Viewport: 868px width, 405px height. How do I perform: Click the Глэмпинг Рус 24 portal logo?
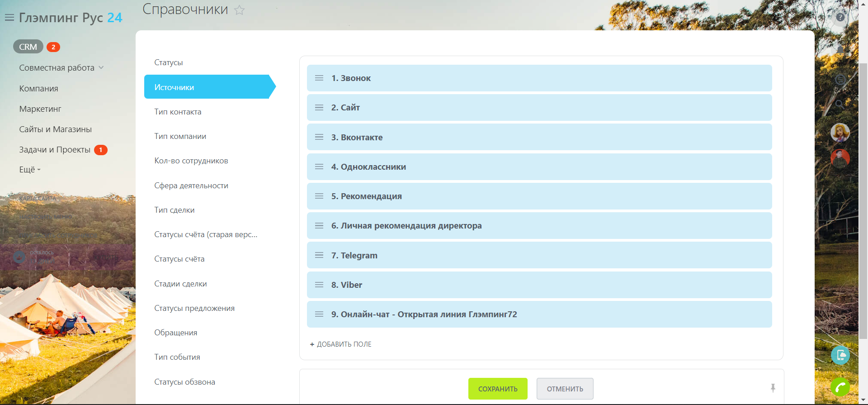tap(71, 18)
